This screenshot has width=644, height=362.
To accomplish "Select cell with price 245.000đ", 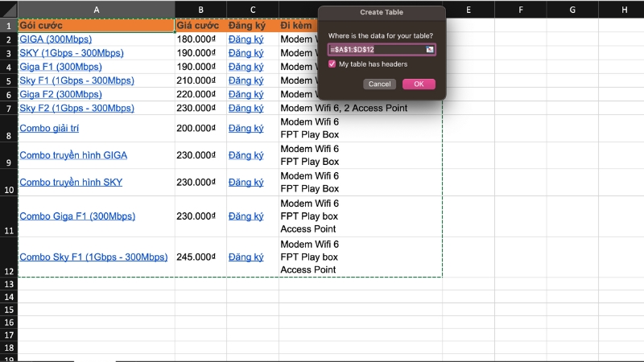I will point(200,257).
